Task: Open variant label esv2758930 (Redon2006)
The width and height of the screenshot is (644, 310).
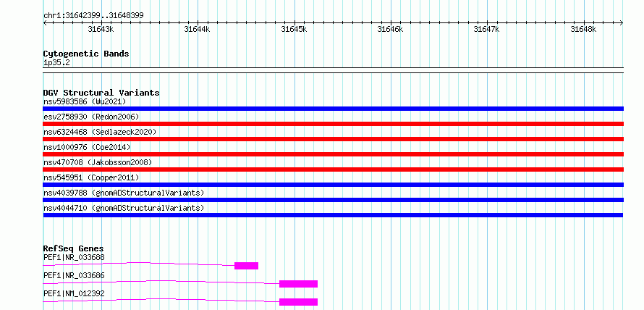Action: [91, 117]
